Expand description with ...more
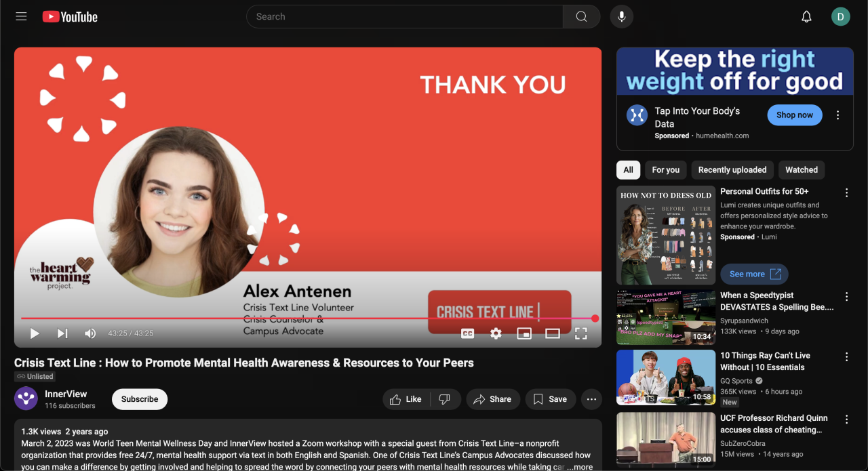 click(580, 466)
